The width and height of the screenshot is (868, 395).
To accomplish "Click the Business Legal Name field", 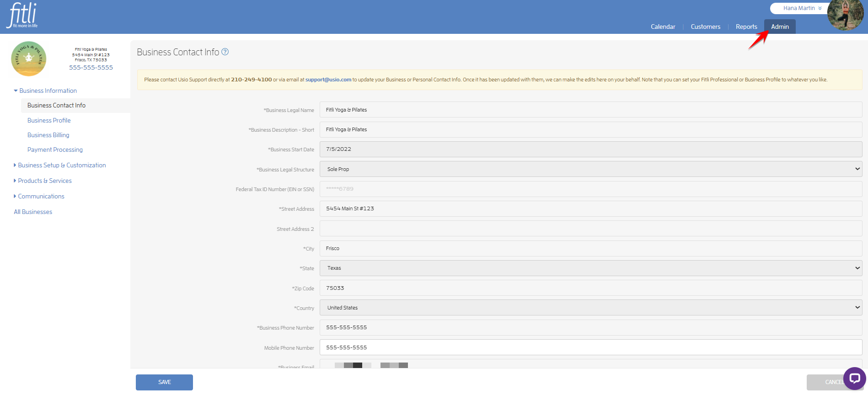I will [x=591, y=110].
